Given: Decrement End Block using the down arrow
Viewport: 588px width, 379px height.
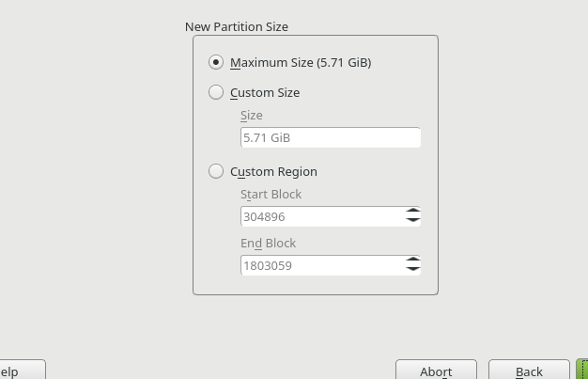Looking at the screenshot, I should tap(412, 271).
